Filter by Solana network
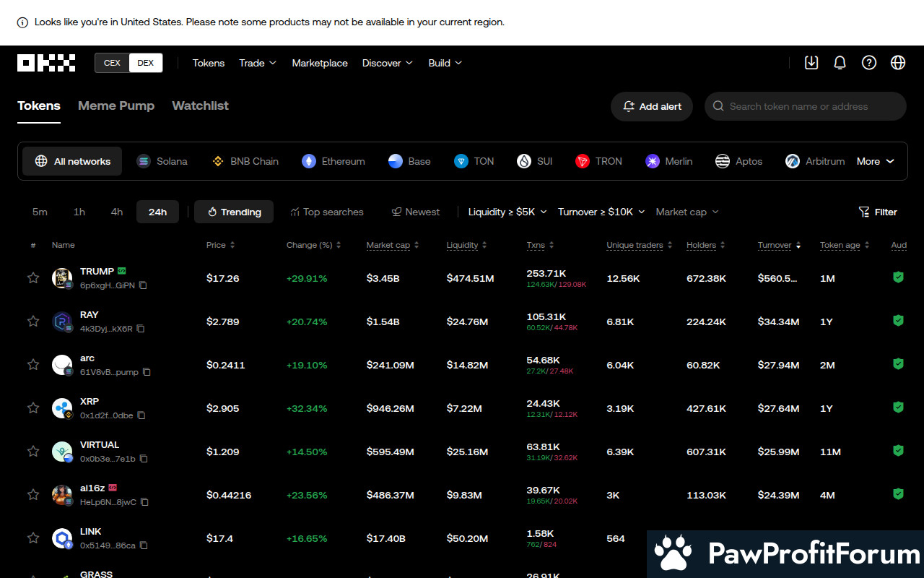Viewport: 924px width, 578px height. pyautogui.click(x=162, y=161)
